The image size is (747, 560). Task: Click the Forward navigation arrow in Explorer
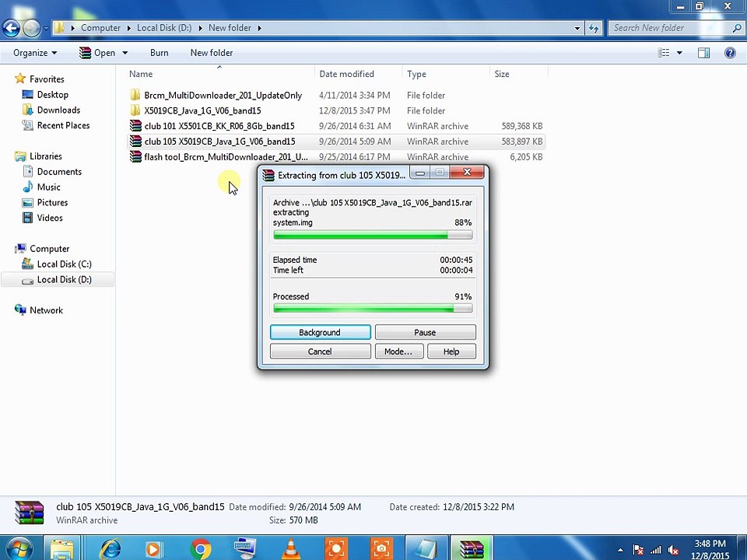point(31,28)
